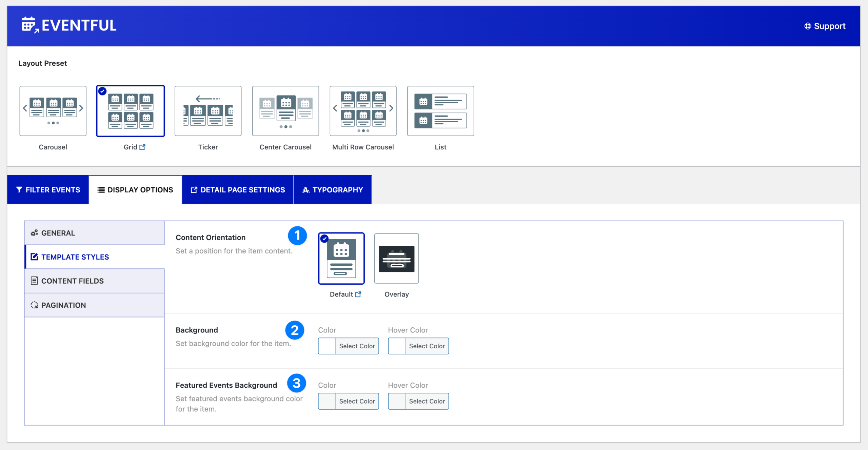Image resolution: width=868 pixels, height=450 pixels.
Task: Open the General sidebar section
Action: click(x=94, y=233)
